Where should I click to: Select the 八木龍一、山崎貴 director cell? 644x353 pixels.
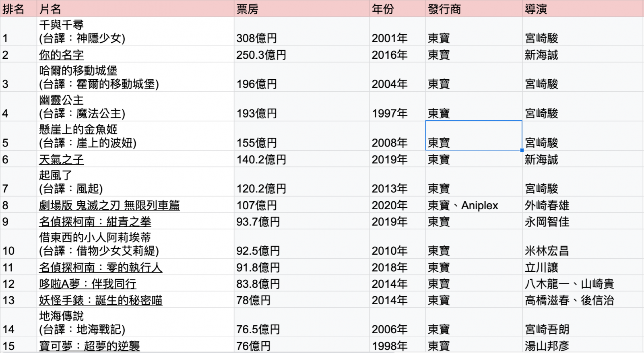(x=583, y=283)
